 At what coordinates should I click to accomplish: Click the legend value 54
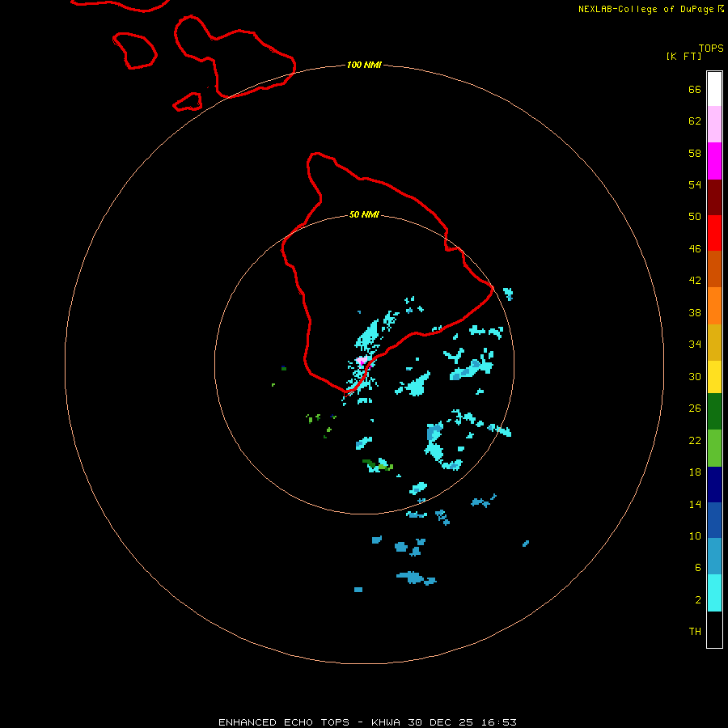pyautogui.click(x=695, y=184)
